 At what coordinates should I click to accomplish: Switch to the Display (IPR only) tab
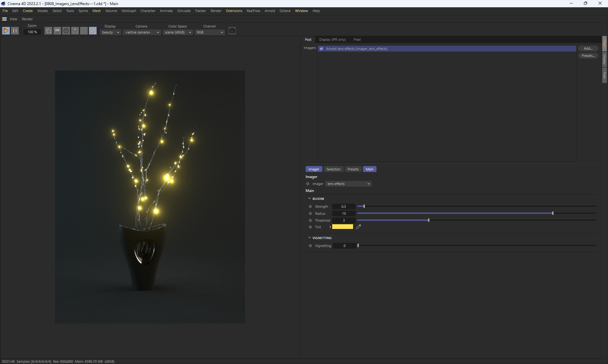[332, 40]
